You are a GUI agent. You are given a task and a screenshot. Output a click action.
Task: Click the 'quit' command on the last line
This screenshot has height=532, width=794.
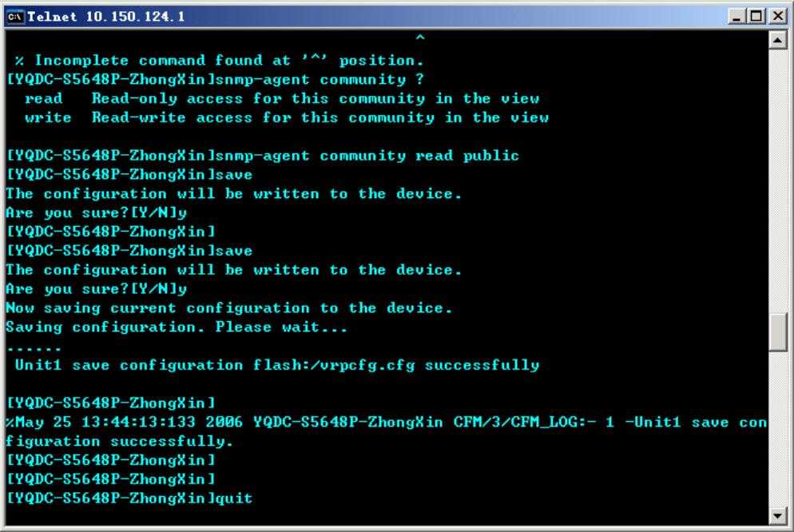tap(234, 498)
